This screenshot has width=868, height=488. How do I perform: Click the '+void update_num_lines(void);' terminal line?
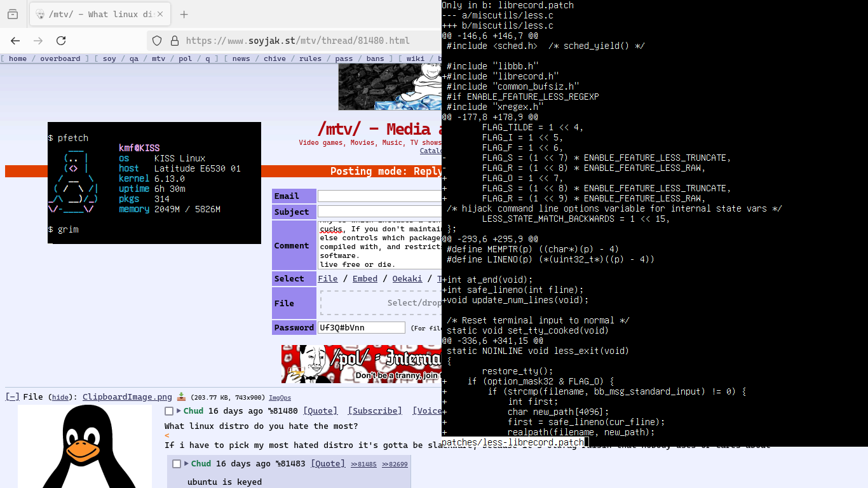(515, 300)
